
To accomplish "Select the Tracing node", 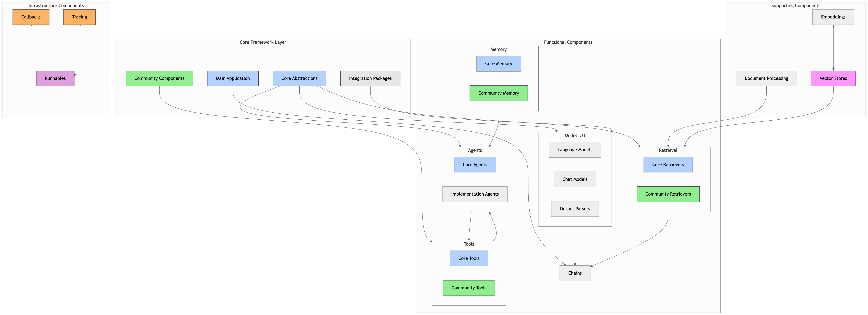I will tap(80, 17).
